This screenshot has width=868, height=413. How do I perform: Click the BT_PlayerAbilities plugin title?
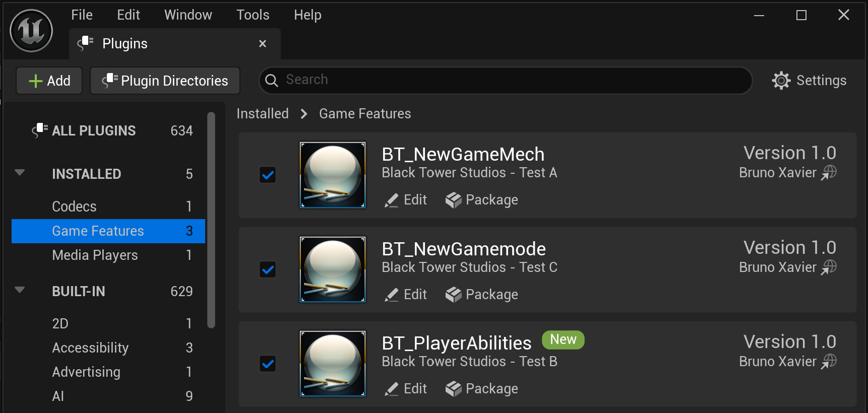point(457,343)
